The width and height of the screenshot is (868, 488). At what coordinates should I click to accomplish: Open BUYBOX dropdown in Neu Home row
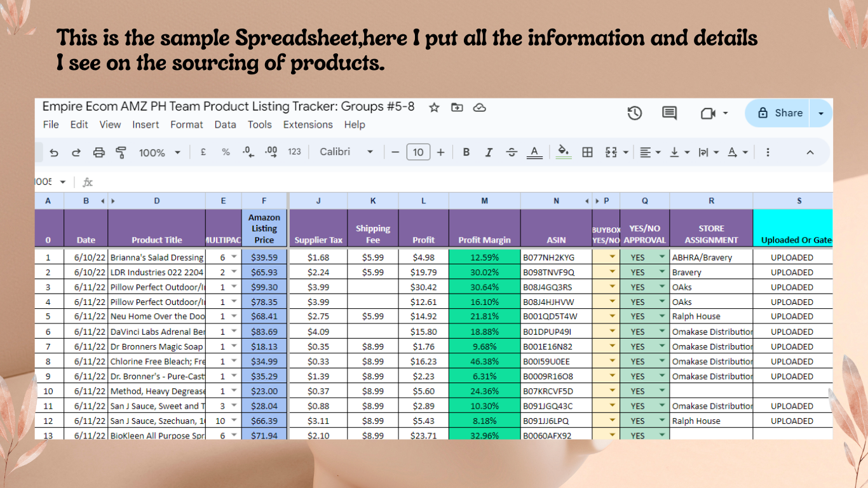[613, 316]
